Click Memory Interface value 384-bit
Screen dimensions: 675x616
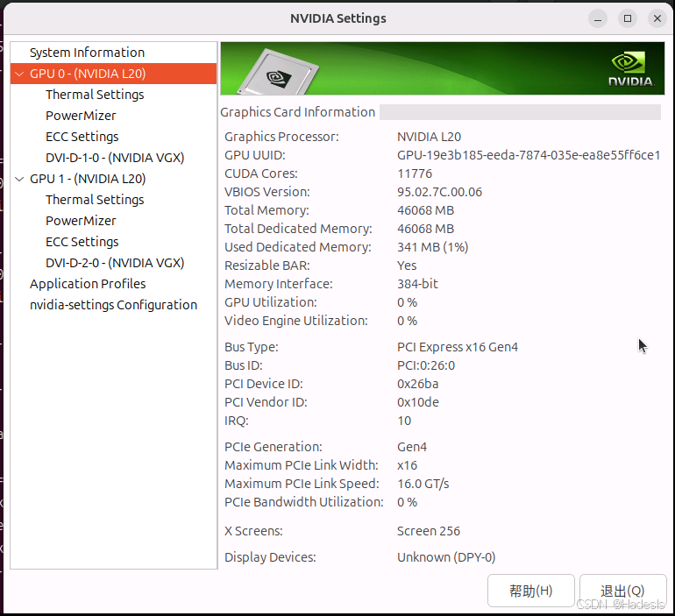417,284
